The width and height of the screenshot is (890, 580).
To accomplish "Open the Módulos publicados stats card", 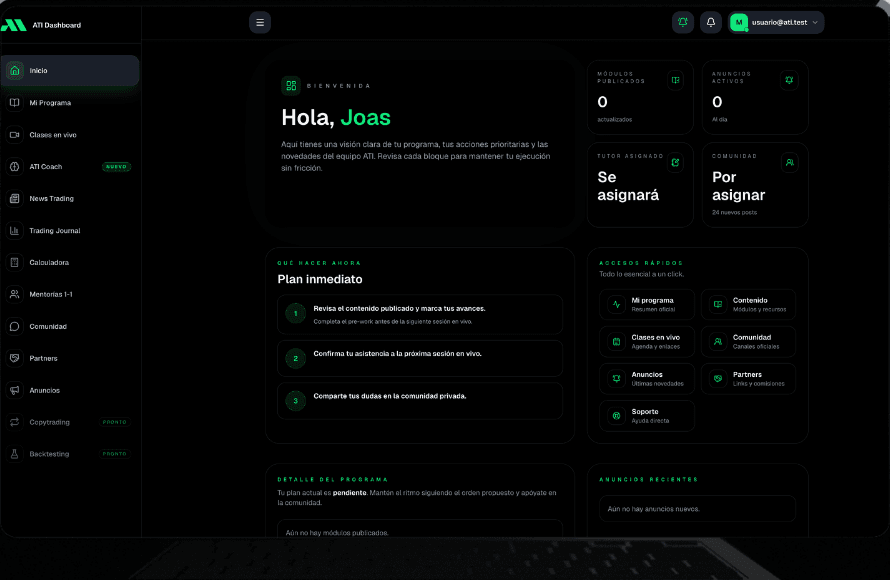I will click(x=640, y=97).
